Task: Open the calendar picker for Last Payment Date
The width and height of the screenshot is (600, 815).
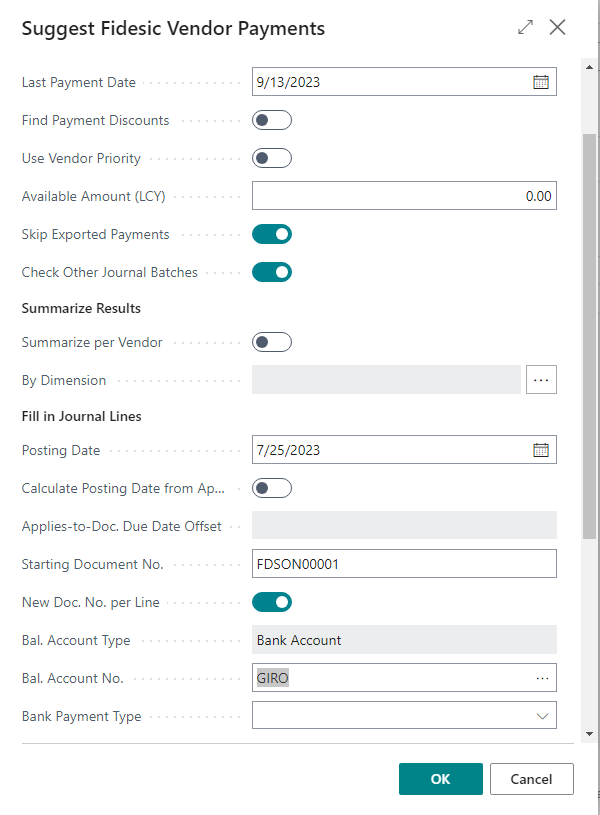Action: [x=541, y=81]
